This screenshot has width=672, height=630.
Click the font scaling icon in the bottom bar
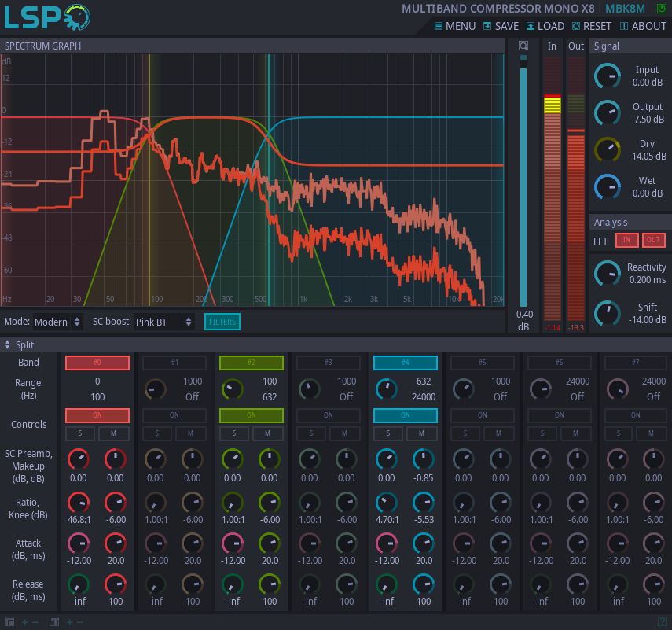pyautogui.click(x=54, y=621)
